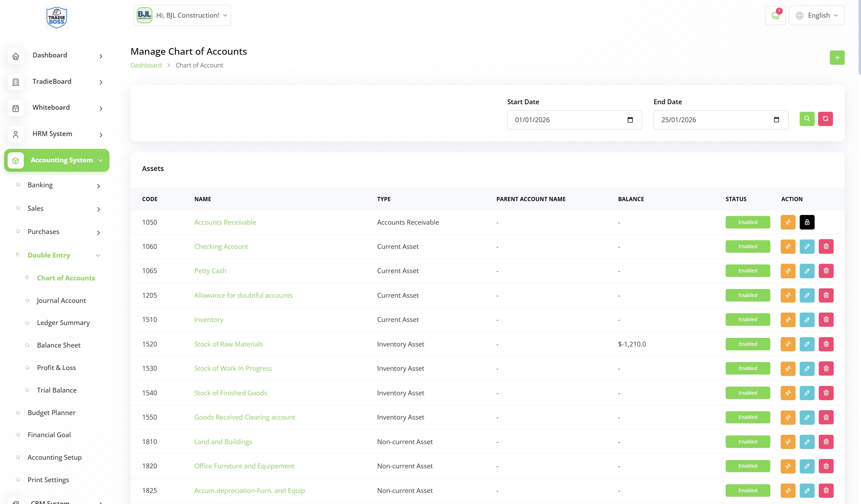Open BJL Construction profile dropdown
The height and width of the screenshot is (504, 861).
click(182, 16)
